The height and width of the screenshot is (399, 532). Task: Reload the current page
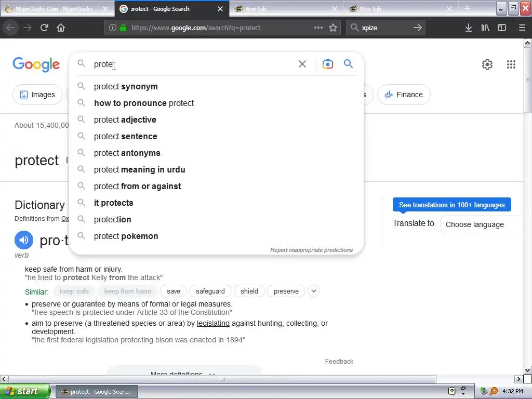point(44,28)
